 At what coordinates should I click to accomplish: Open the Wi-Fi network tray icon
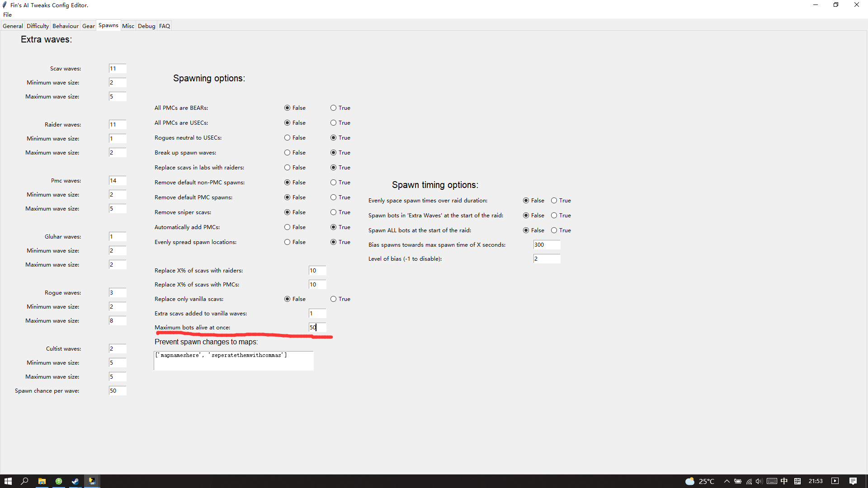749,481
